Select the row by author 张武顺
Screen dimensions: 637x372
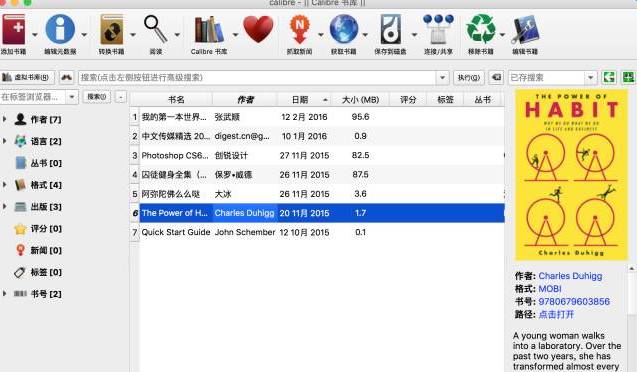pyautogui.click(x=317, y=117)
